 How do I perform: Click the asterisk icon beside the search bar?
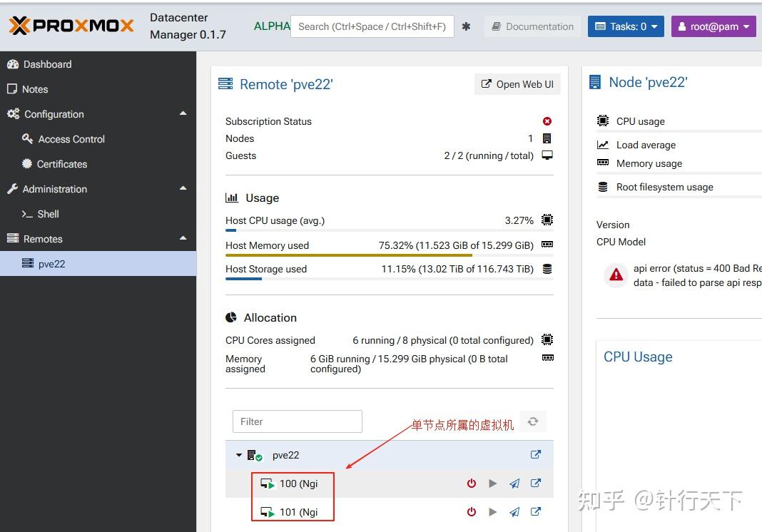(466, 26)
